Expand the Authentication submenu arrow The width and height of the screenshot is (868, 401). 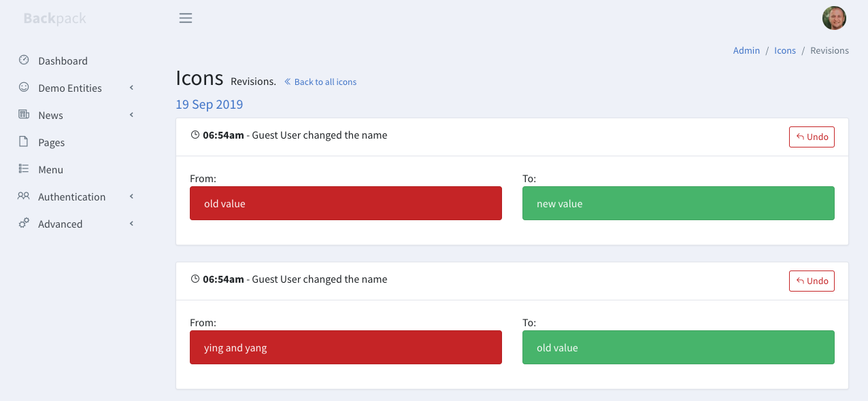tap(131, 196)
